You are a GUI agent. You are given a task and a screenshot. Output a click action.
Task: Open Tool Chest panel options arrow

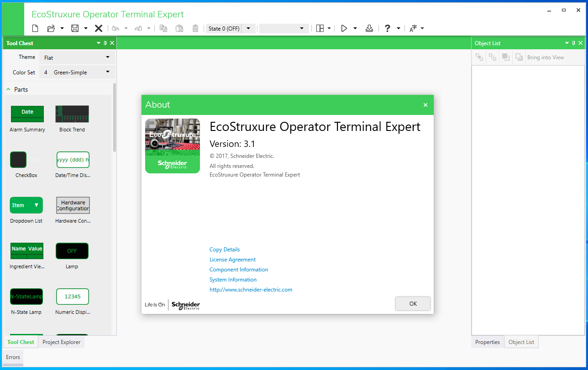click(x=99, y=43)
